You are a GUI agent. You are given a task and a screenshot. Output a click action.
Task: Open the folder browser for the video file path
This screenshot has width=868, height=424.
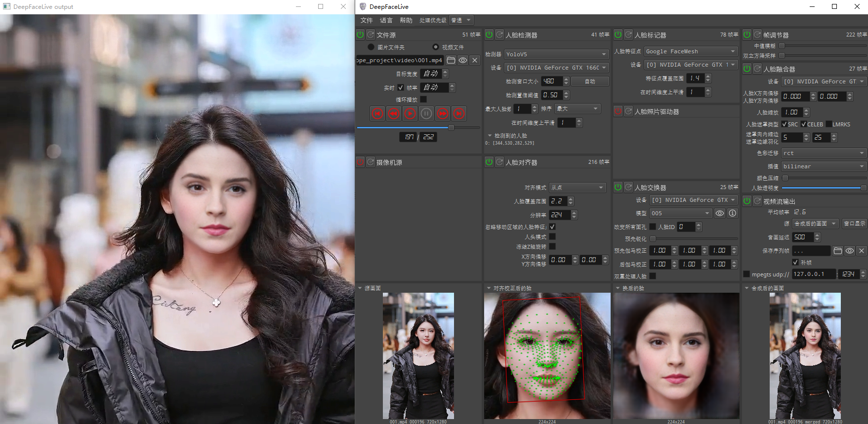coord(451,60)
